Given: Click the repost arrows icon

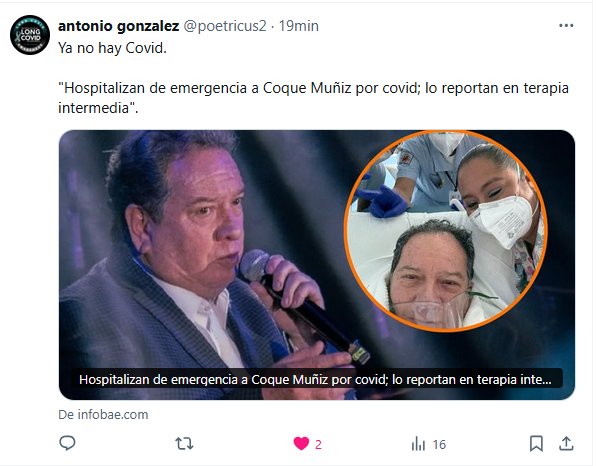Looking at the screenshot, I should (x=184, y=444).
